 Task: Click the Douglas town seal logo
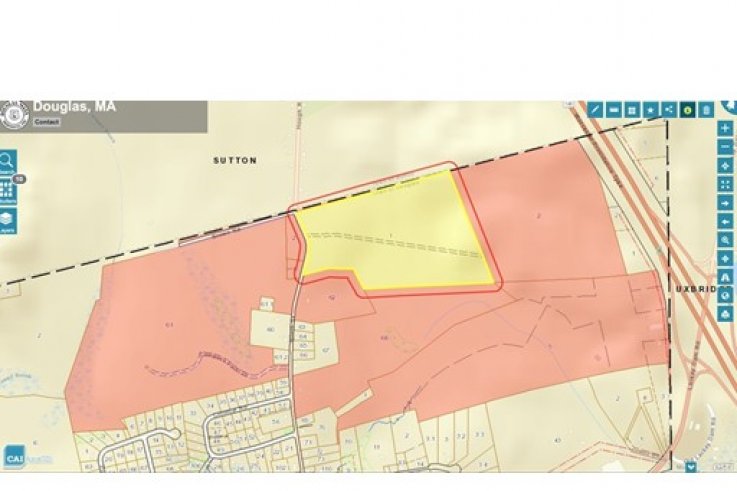click(x=14, y=114)
